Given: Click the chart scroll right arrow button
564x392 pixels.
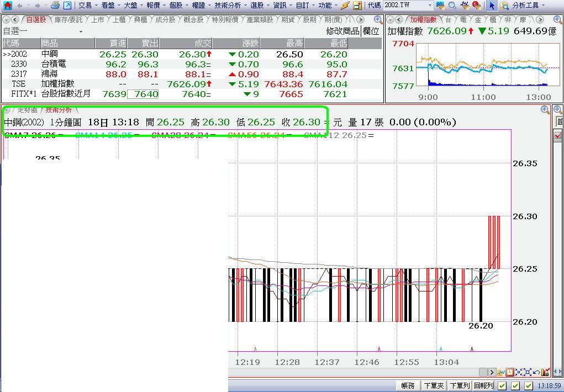Looking at the screenshot, I should (x=492, y=372).
